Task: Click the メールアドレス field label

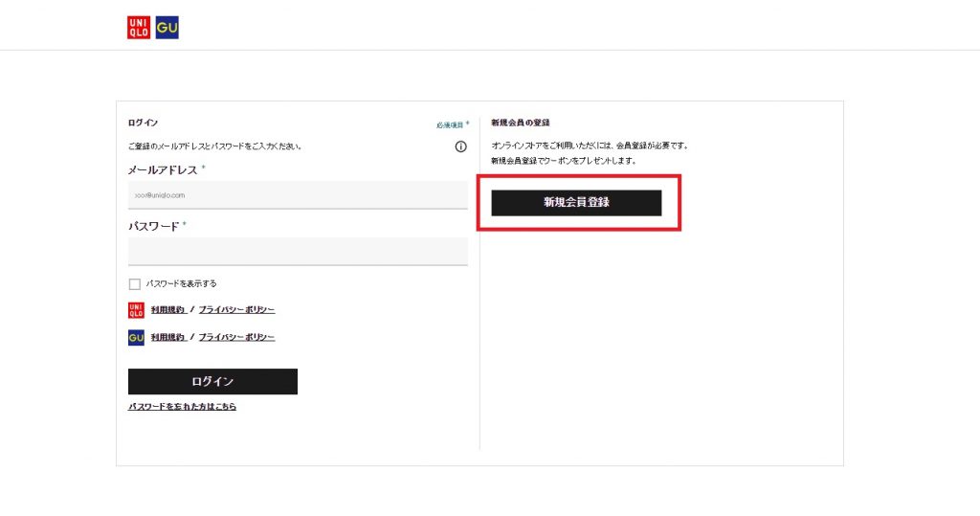Action: pyautogui.click(x=163, y=169)
